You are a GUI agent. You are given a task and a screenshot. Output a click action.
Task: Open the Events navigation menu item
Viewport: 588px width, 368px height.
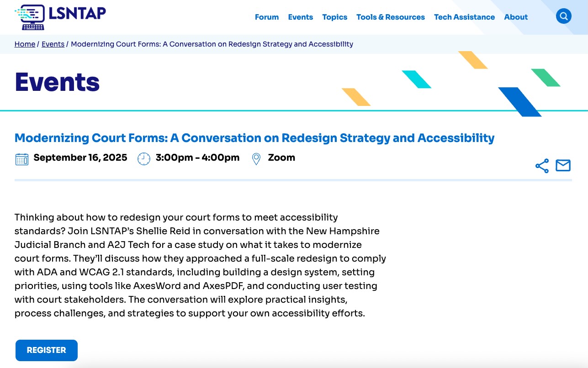click(300, 17)
